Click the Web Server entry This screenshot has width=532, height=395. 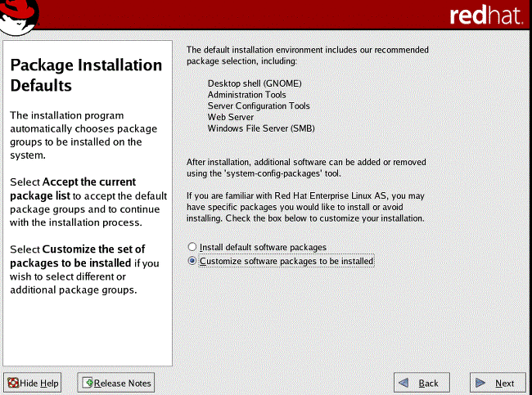point(231,117)
